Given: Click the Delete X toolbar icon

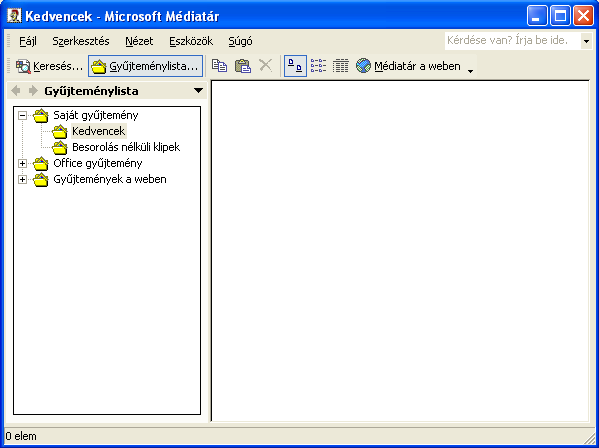Looking at the screenshot, I should (x=265, y=66).
